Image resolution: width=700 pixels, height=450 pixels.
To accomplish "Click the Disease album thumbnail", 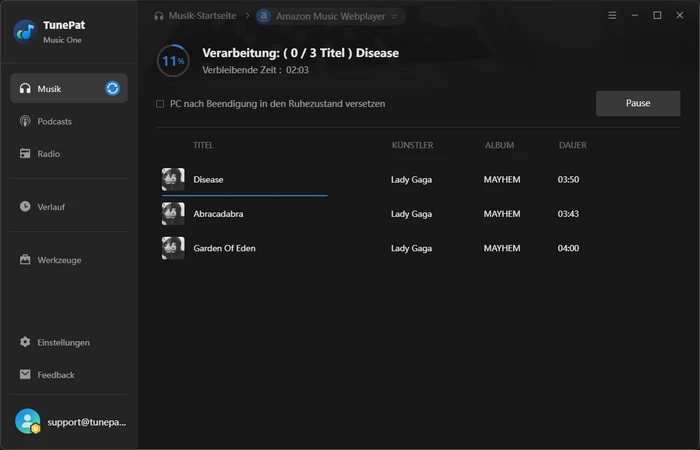I will [173, 179].
